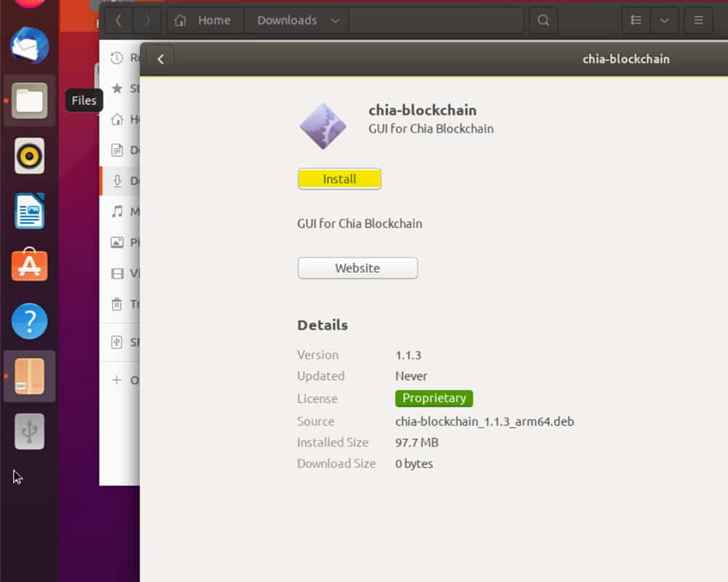
Task: Open the Files app in the dock
Action: tap(29, 100)
